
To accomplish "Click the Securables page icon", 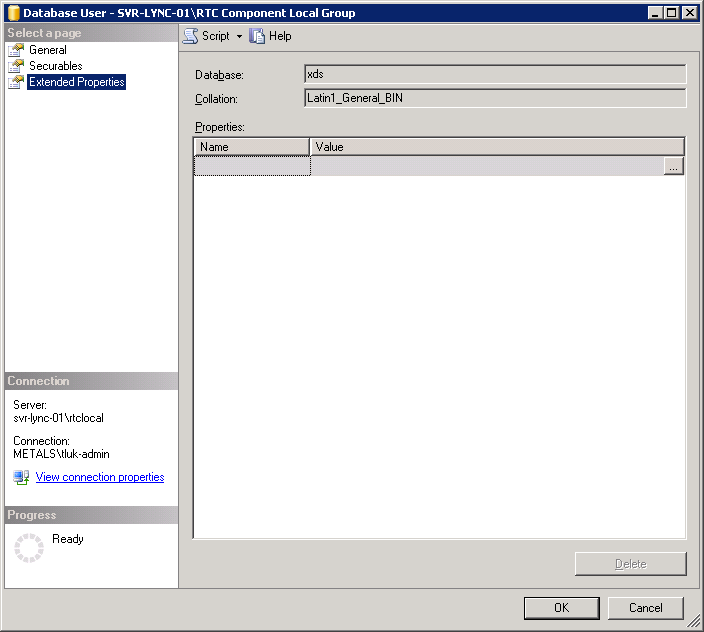I will tap(16, 66).
